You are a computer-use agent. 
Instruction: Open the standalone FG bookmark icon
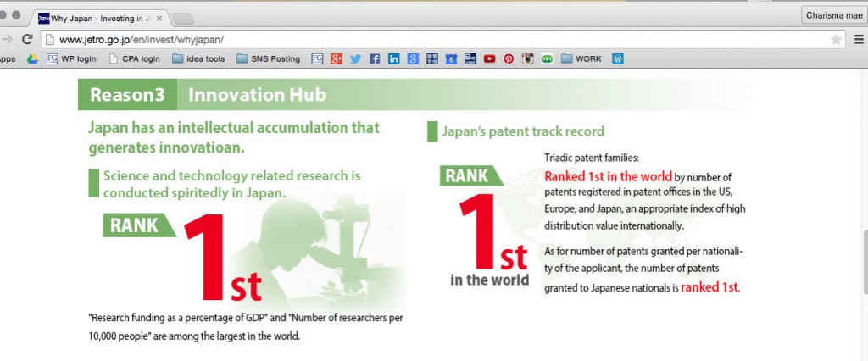point(317,58)
